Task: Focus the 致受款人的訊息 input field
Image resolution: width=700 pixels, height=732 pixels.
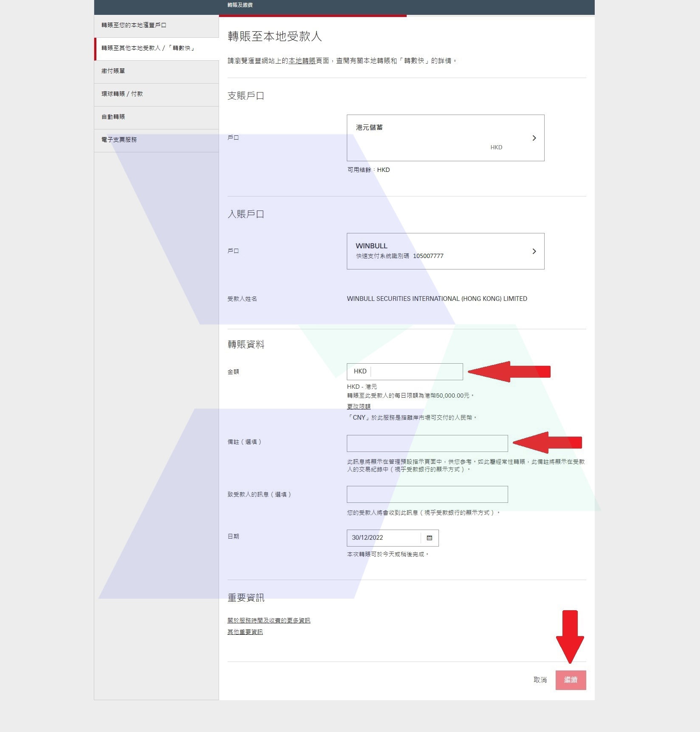Action: (x=427, y=494)
